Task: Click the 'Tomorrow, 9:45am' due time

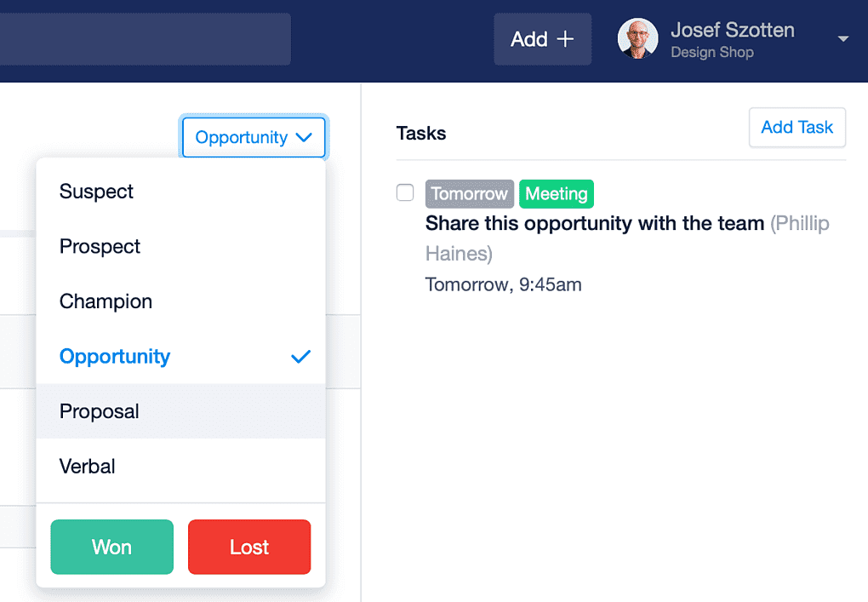Action: [503, 284]
